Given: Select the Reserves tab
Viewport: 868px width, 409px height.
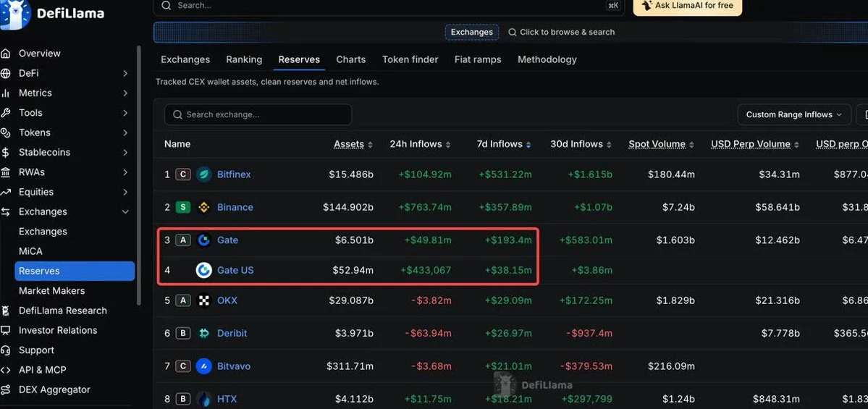Looking at the screenshot, I should [x=299, y=59].
